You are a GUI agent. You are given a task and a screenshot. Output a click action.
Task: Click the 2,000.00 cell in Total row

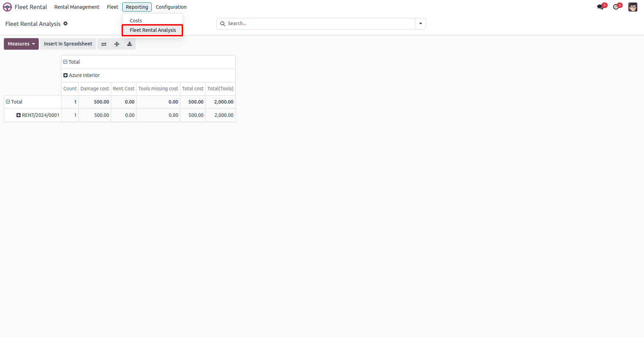click(220, 102)
